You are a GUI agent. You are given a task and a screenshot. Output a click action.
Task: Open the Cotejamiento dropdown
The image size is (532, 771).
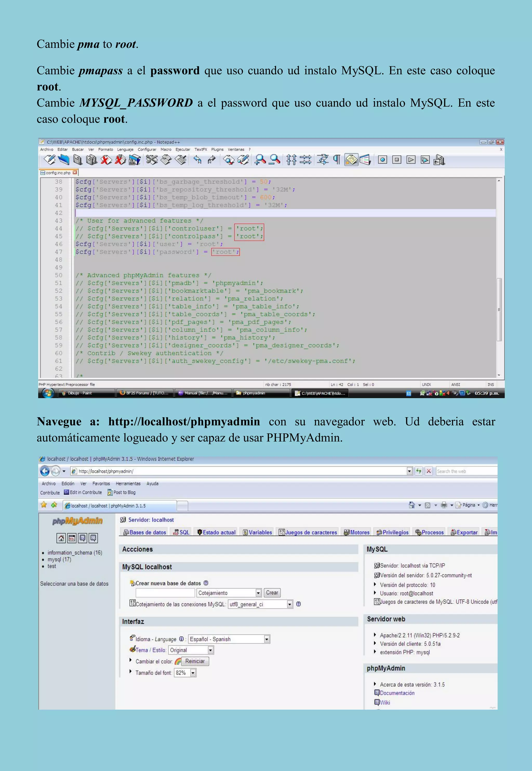coord(229,593)
